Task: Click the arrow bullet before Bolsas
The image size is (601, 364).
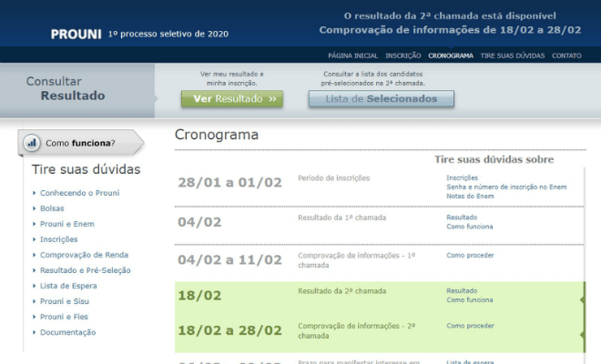Action: click(x=34, y=208)
